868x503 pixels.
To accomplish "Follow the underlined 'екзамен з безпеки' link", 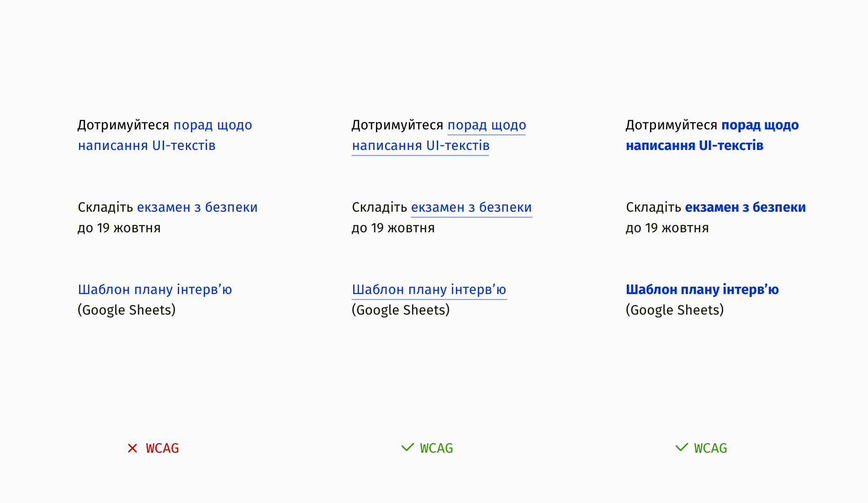I will pyautogui.click(x=471, y=208).
